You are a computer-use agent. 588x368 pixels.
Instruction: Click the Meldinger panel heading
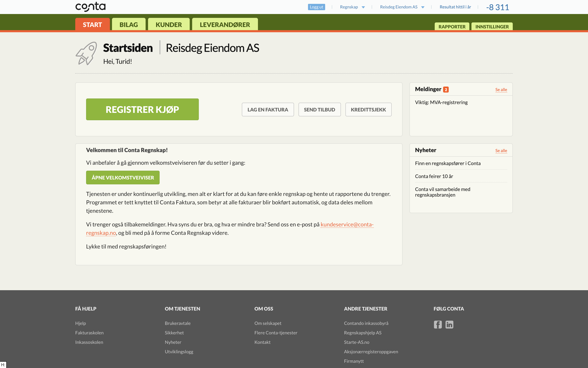pos(428,89)
